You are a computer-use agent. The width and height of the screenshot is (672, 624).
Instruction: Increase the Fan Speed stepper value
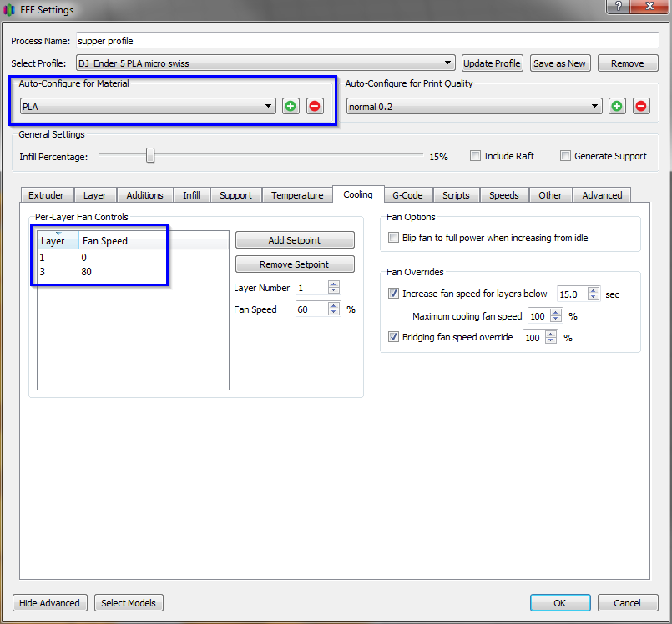(x=333, y=305)
